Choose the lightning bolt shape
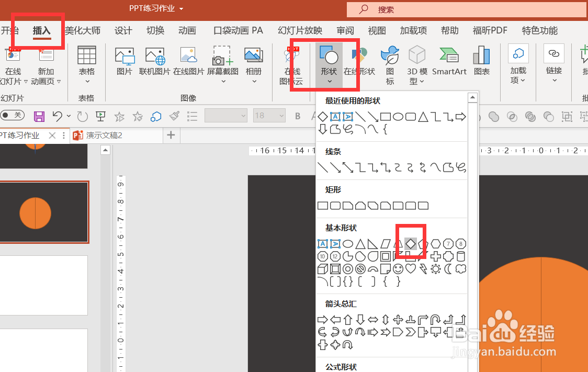Viewport: 588px width, 372px height. (x=423, y=269)
